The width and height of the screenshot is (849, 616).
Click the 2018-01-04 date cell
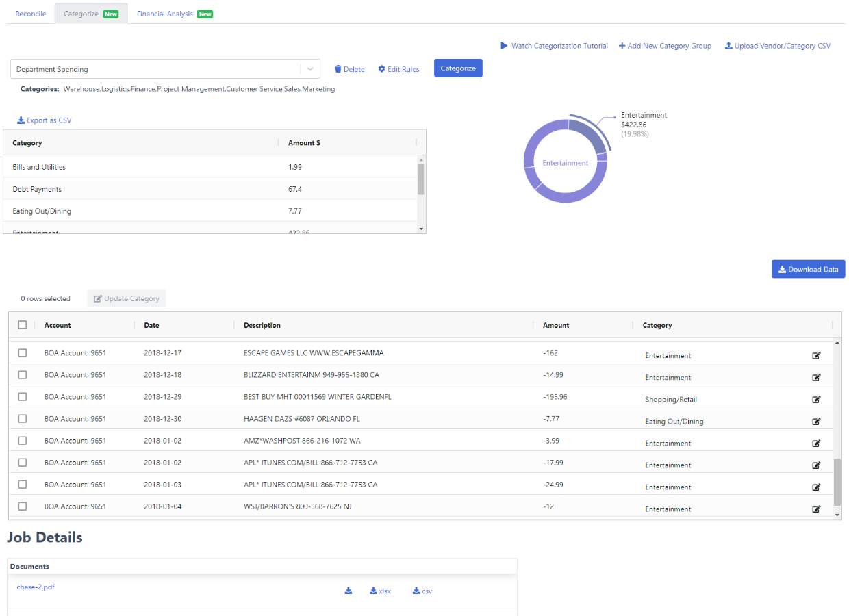[x=163, y=506]
